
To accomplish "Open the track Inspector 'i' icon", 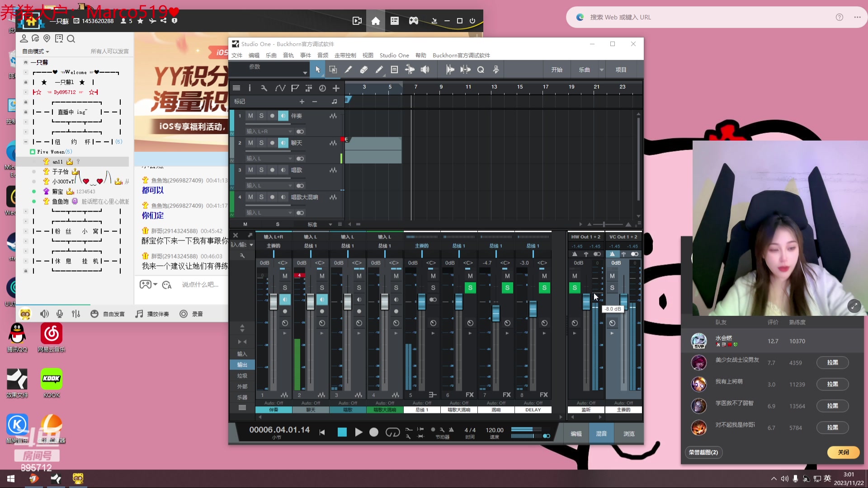I will tap(250, 88).
